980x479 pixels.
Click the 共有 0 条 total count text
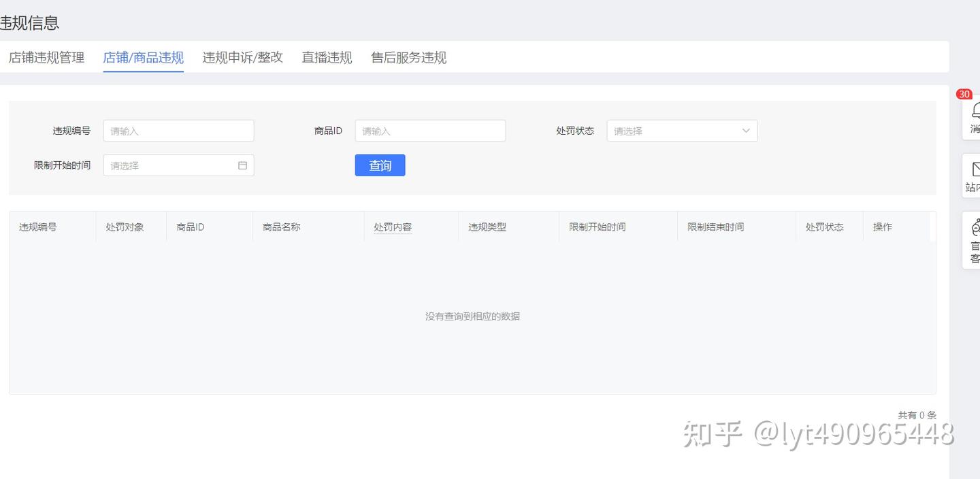coord(917,415)
